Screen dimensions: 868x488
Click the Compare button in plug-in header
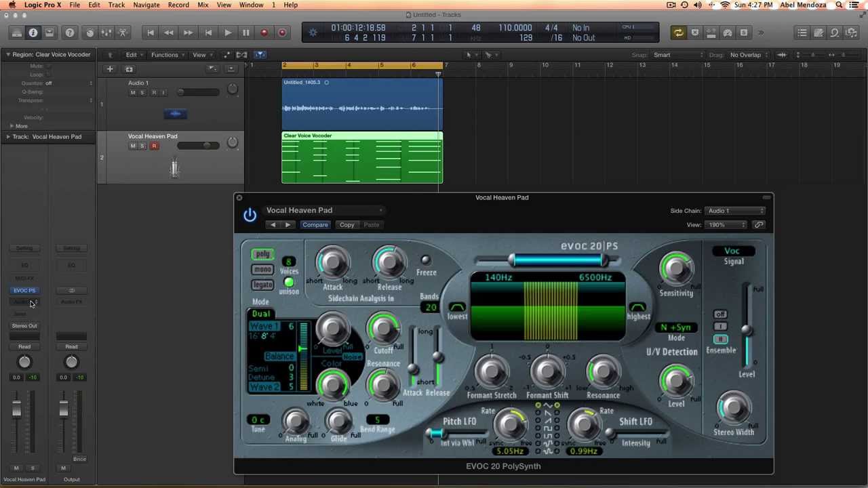pos(315,225)
